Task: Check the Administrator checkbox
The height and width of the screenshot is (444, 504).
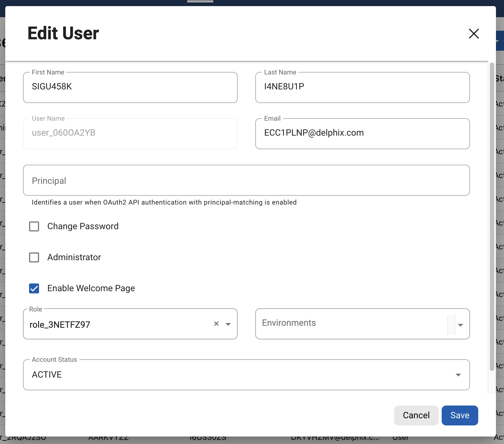Action: pyautogui.click(x=34, y=257)
